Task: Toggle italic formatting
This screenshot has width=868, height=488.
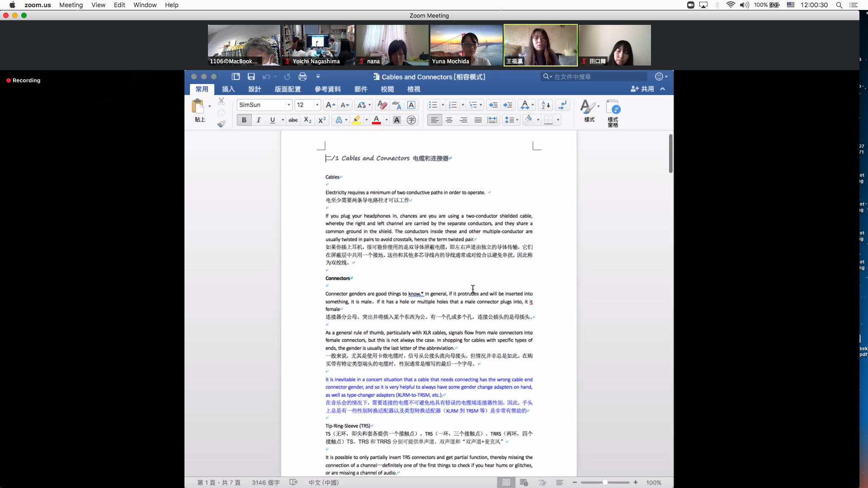Action: tap(258, 120)
